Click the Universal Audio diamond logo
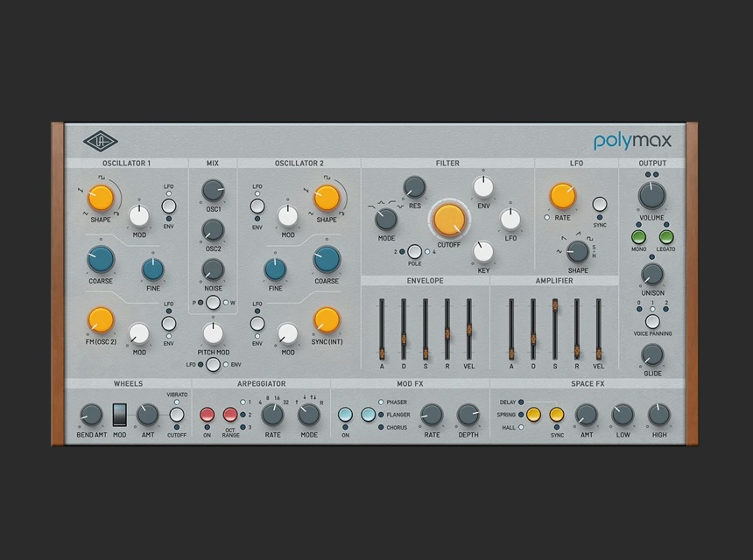 tap(101, 142)
